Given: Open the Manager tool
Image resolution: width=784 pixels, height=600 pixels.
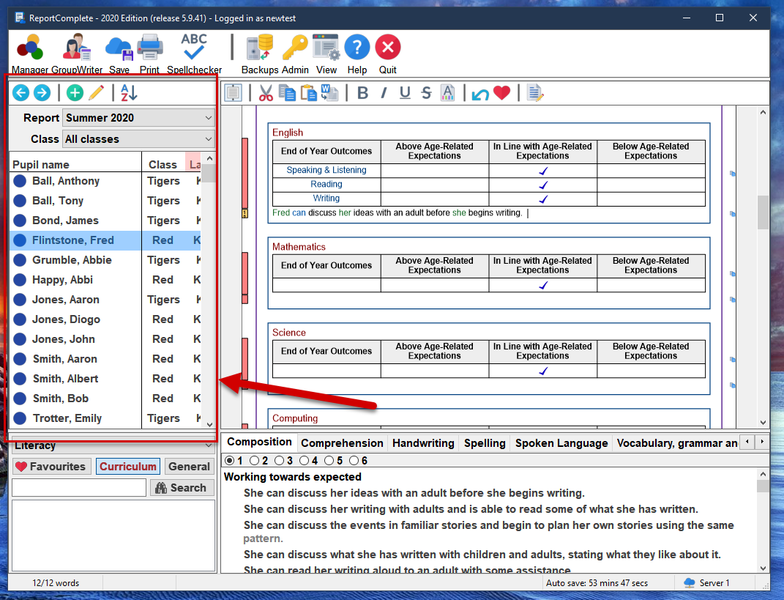Looking at the screenshot, I should (30, 54).
